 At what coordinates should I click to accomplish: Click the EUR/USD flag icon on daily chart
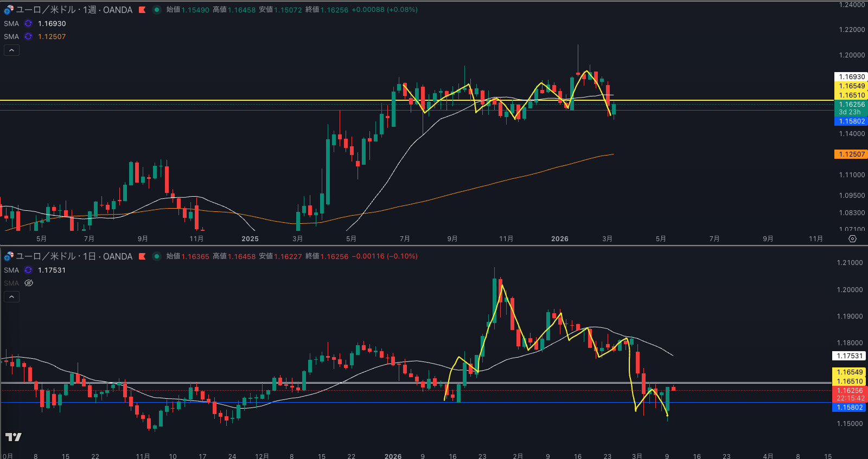9,256
